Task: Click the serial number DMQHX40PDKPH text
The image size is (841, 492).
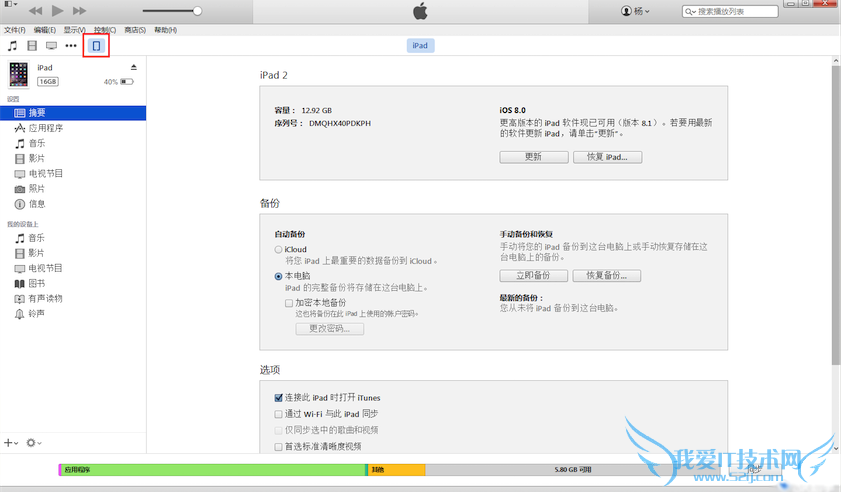Action: (x=340, y=123)
